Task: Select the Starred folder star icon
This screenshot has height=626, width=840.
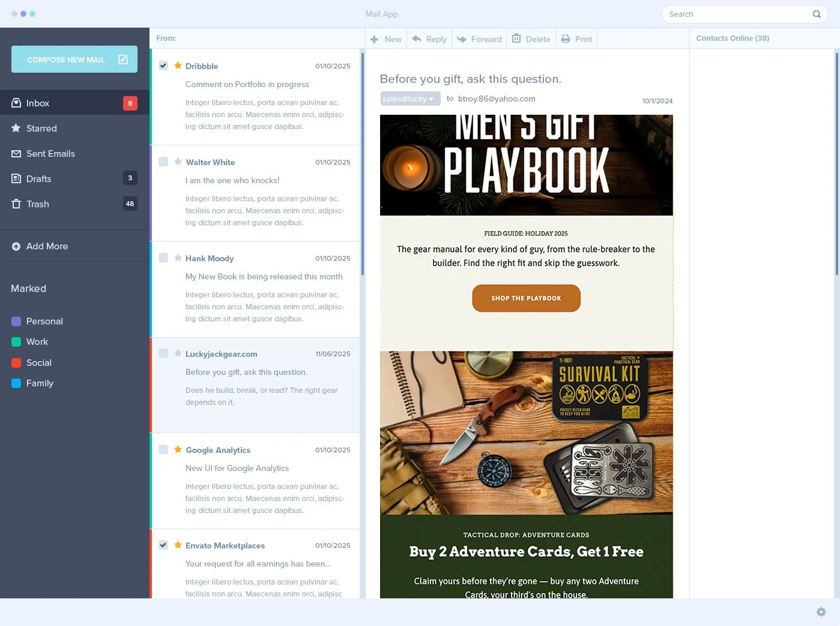Action: [16, 128]
